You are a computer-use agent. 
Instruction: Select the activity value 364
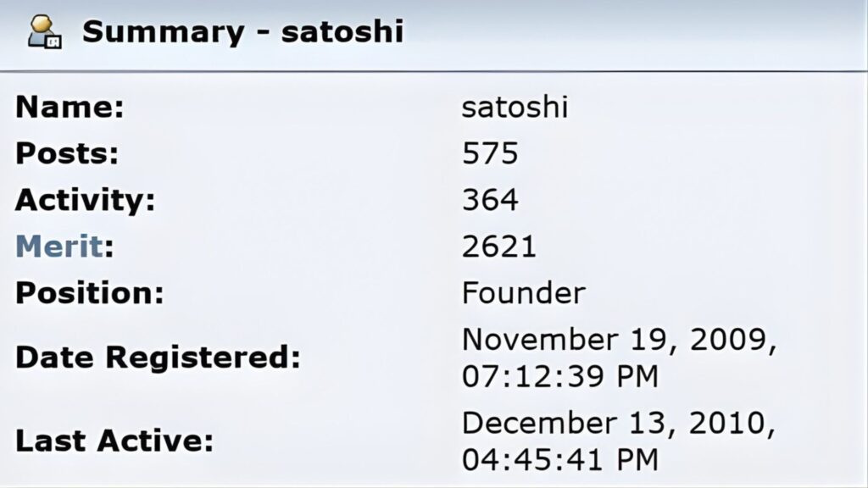(490, 201)
